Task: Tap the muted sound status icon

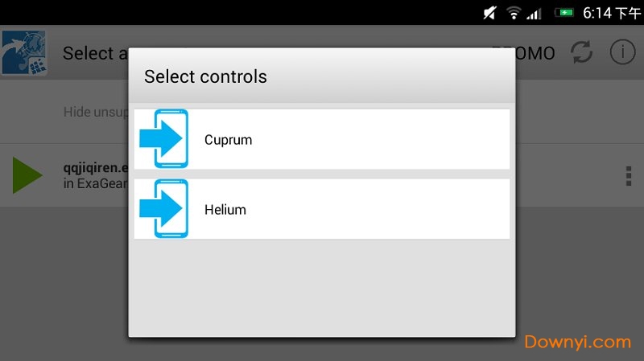Action: click(x=490, y=13)
